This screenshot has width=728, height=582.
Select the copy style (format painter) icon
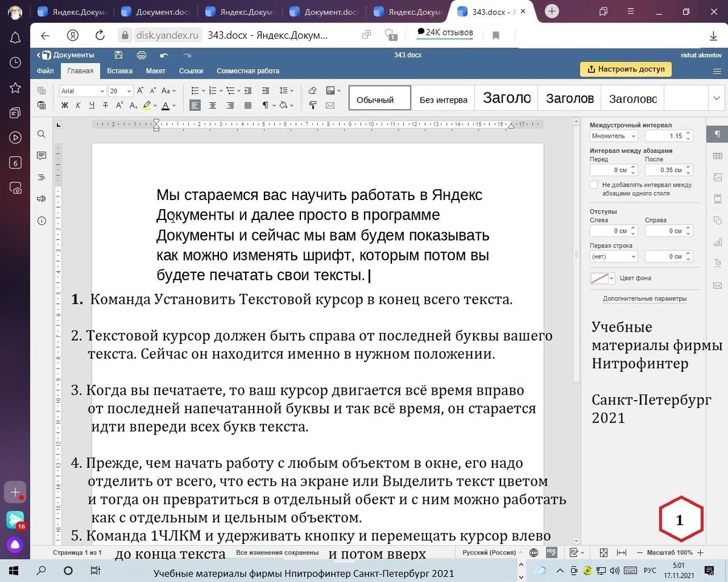point(314,105)
